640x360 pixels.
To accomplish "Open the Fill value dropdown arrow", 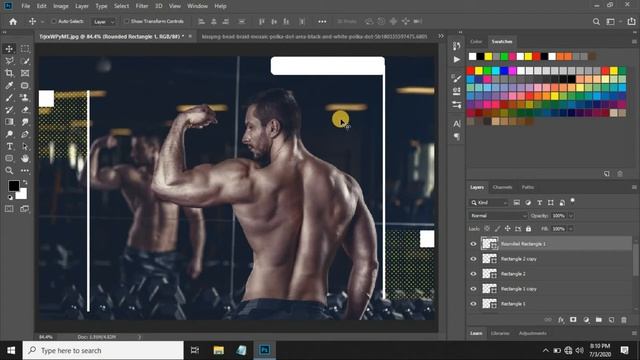I will [x=571, y=229].
